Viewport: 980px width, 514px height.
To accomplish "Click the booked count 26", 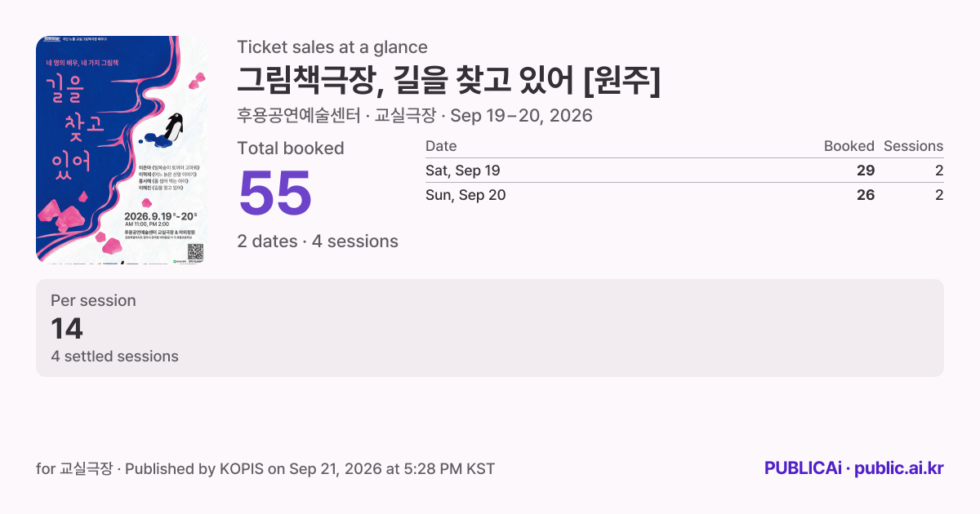I will [x=865, y=195].
